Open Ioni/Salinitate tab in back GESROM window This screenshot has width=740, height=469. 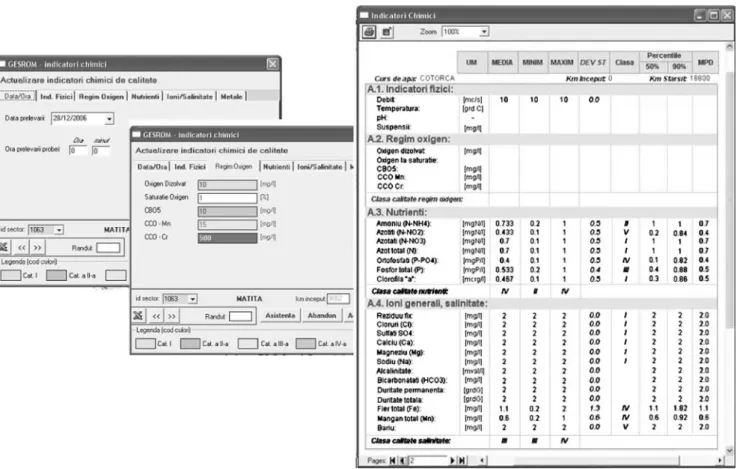click(190, 96)
